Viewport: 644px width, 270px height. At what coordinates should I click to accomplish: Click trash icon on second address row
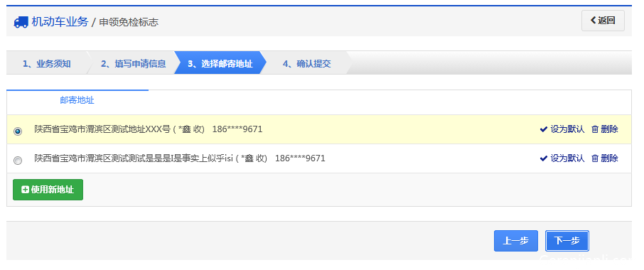(594, 158)
